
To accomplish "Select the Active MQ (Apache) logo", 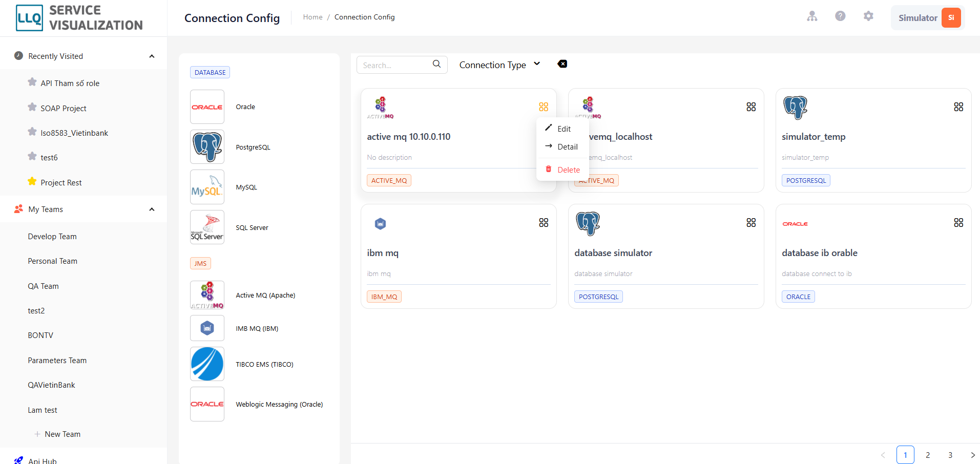I will (207, 295).
